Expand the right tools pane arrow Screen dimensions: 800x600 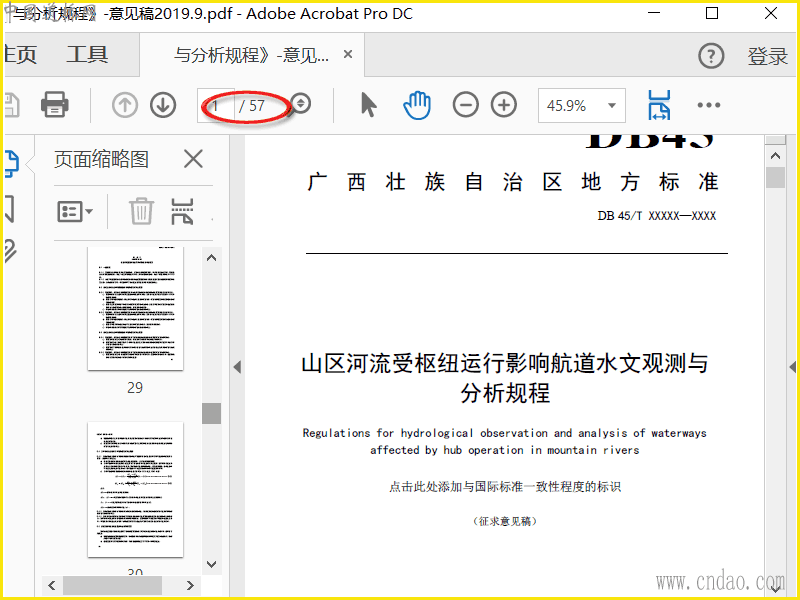(792, 366)
